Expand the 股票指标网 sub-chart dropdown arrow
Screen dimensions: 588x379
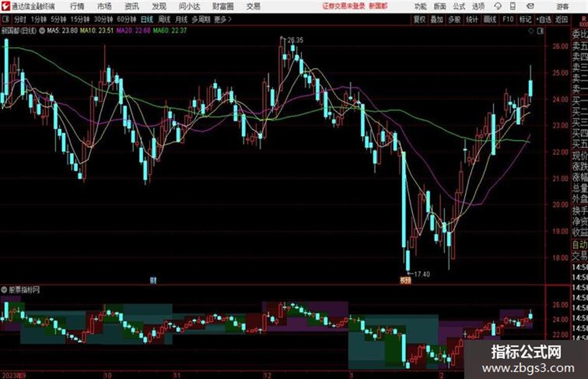(4, 289)
